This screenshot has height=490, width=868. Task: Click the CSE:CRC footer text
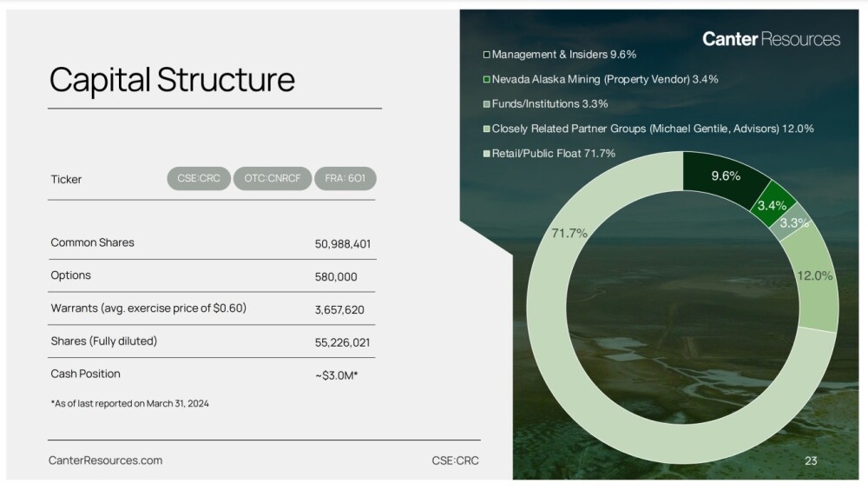[455, 460]
